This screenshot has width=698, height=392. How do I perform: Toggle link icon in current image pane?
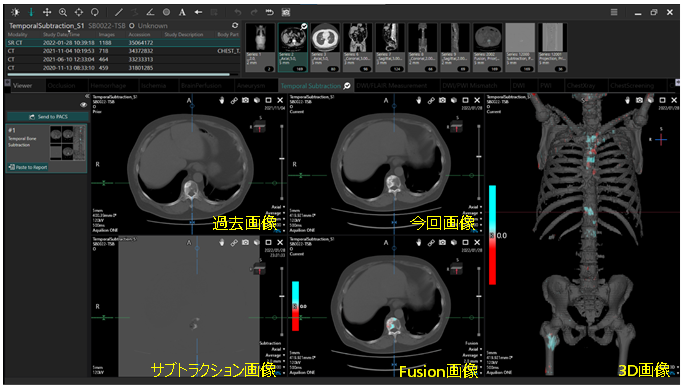point(430,101)
